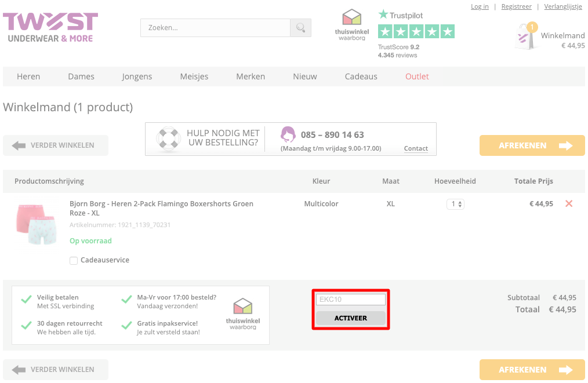Click the Log in link
The height and width of the screenshot is (383, 588).
[480, 6]
